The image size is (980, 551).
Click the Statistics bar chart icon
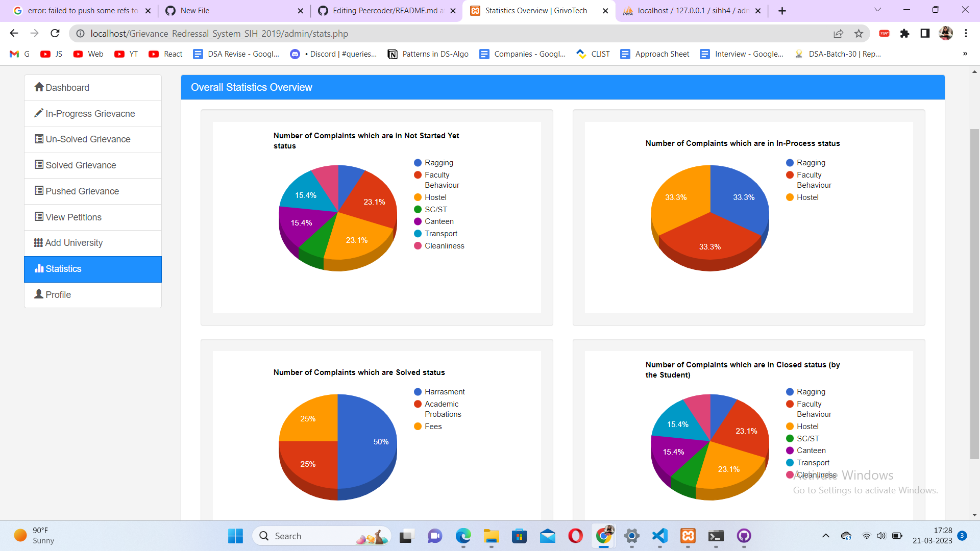coord(39,269)
